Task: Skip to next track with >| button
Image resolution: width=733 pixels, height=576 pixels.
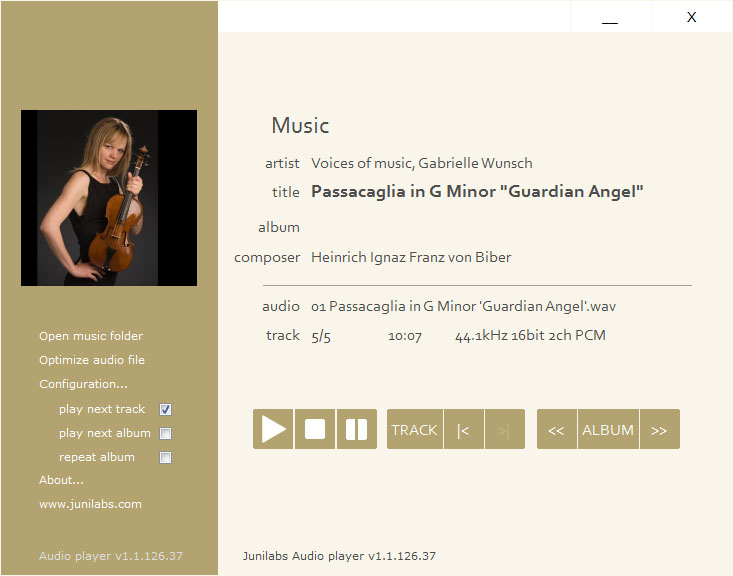Action: [x=505, y=429]
